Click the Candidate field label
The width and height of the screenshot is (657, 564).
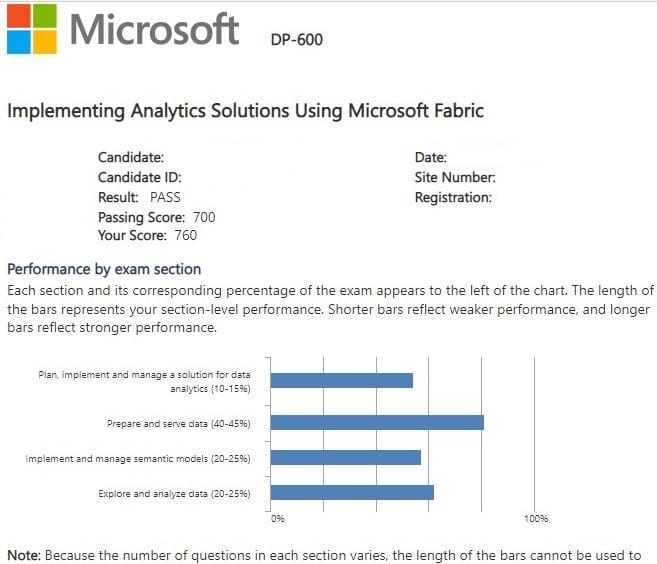(131, 157)
